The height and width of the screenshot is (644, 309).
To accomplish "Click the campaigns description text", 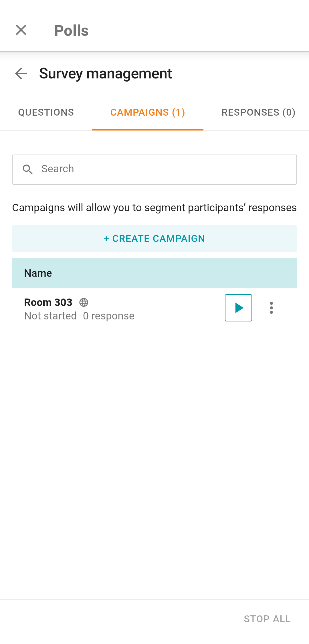I will coord(154,208).
